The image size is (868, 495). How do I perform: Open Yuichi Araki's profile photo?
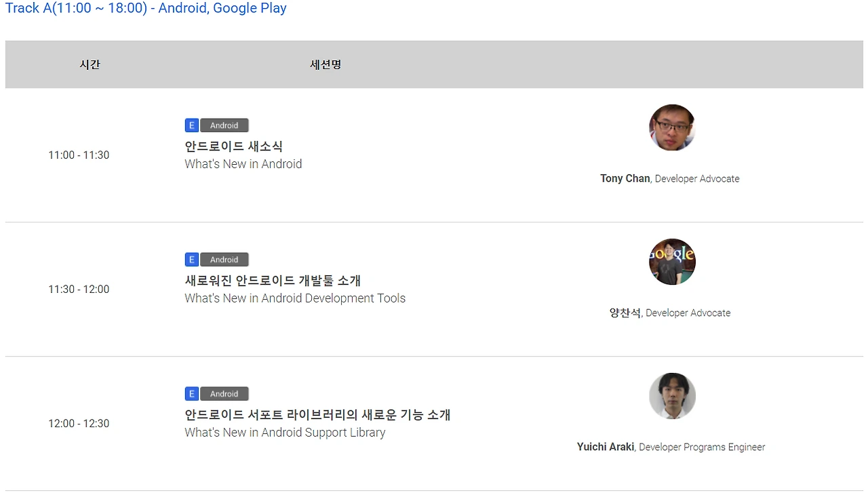coord(671,396)
